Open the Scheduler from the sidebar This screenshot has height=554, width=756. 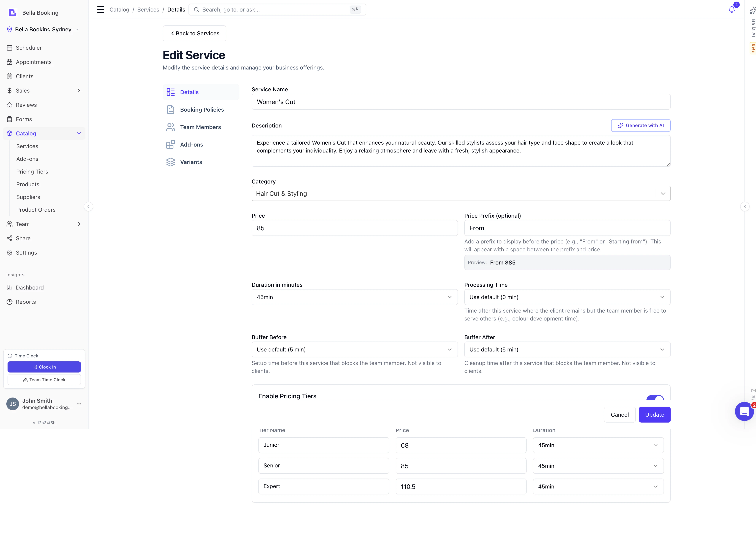point(29,48)
